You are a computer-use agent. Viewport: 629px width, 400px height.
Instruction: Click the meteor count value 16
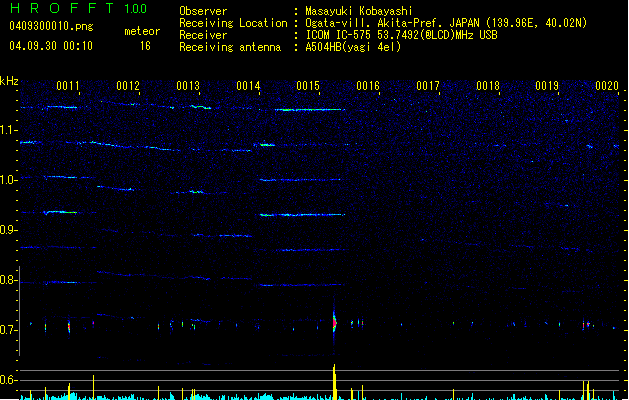tap(145, 46)
